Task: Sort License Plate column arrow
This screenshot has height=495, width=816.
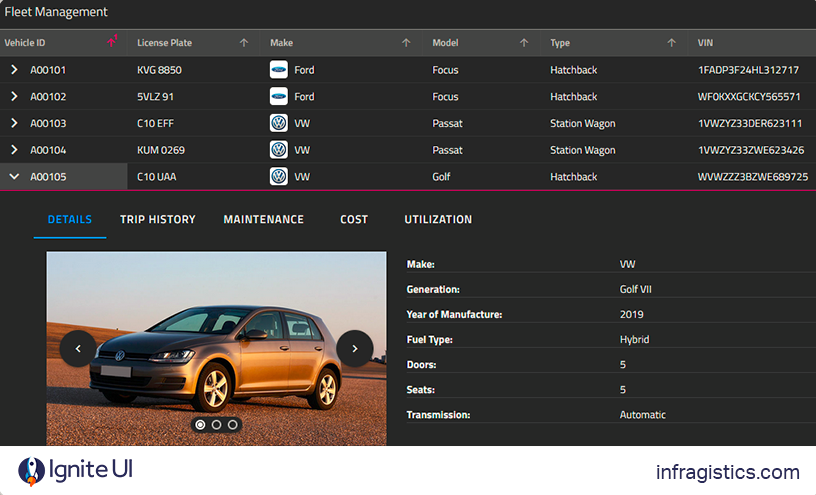Action: pyautogui.click(x=244, y=43)
